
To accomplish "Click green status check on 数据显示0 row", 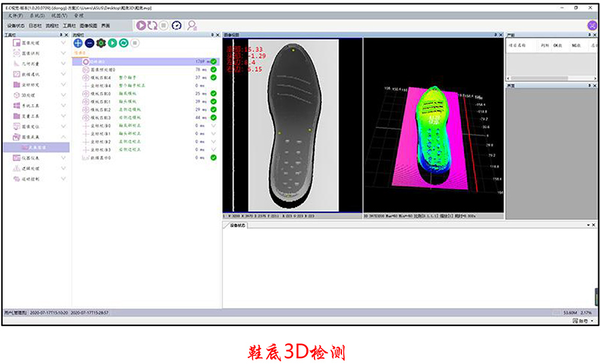I will tap(213, 158).
